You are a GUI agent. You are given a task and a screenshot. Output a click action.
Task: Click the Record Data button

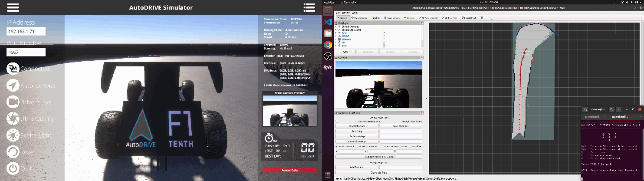[289, 170]
